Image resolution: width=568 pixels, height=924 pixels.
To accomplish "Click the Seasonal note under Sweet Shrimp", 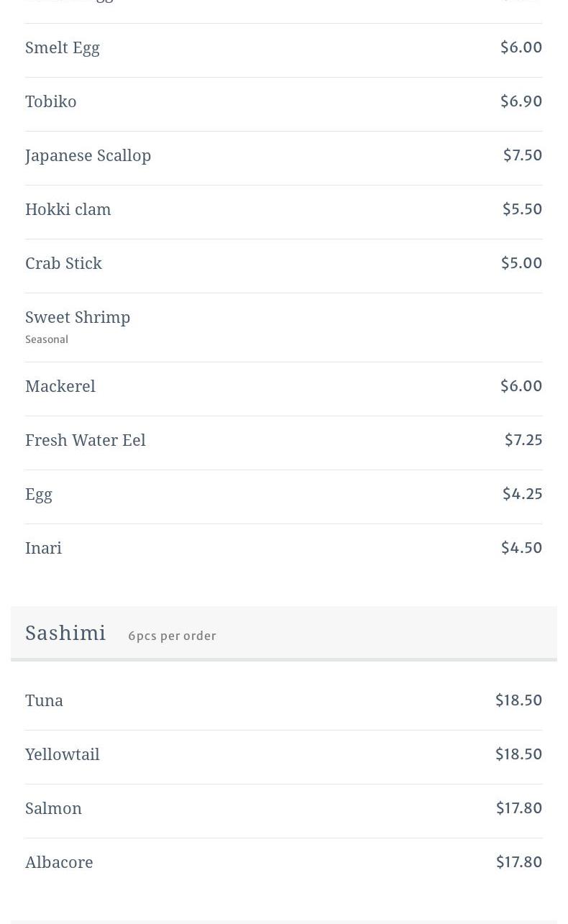I will 47,339.
